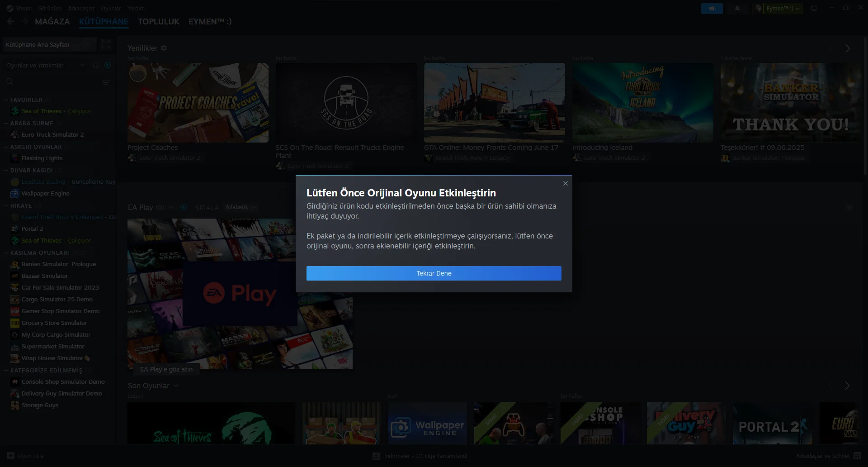Click the Tekrar Dene button

434,273
